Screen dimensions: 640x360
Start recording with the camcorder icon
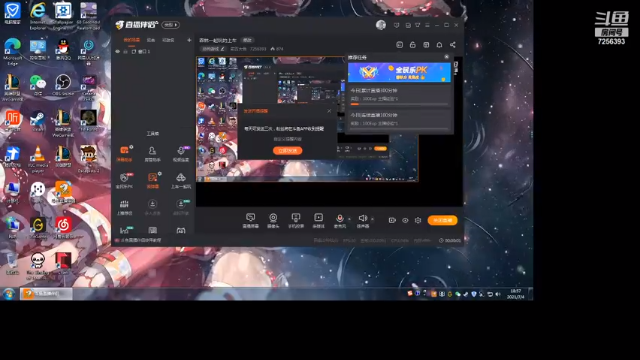point(392,220)
